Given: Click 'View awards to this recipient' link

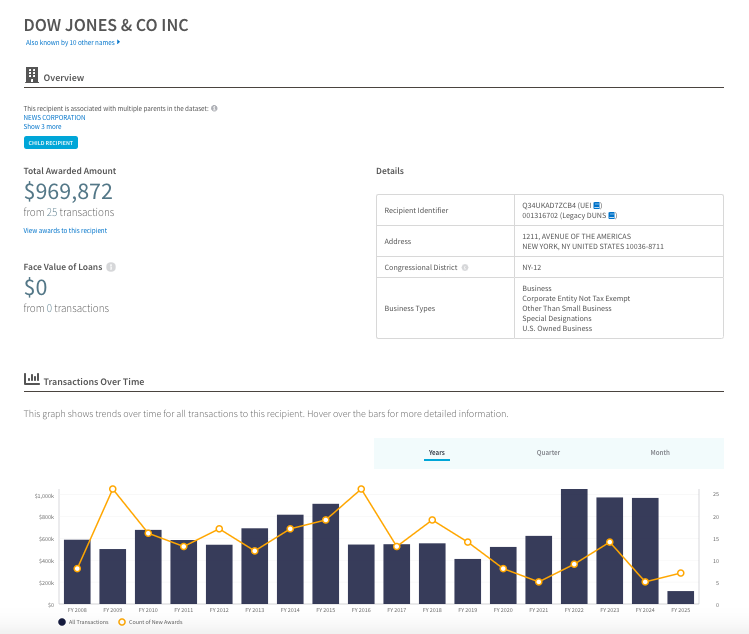Looking at the screenshot, I should point(65,231).
